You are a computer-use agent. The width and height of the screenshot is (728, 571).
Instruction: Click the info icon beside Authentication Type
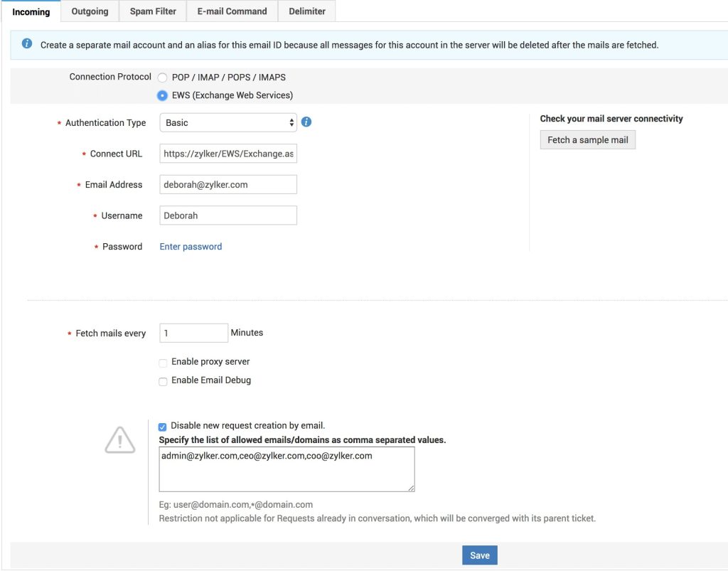point(306,122)
